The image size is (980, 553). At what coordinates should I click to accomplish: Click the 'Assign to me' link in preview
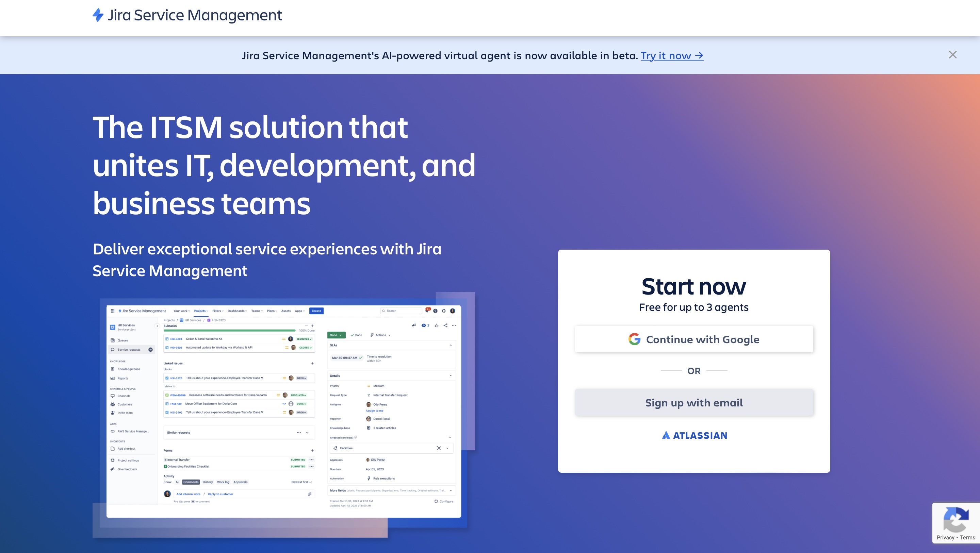[374, 411]
